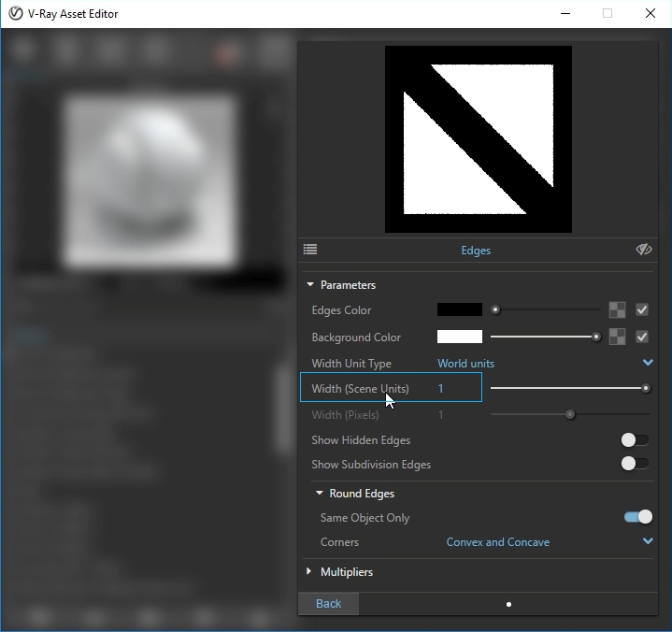
Task: Open the Width Unit Type dropdown
Action: (648, 363)
